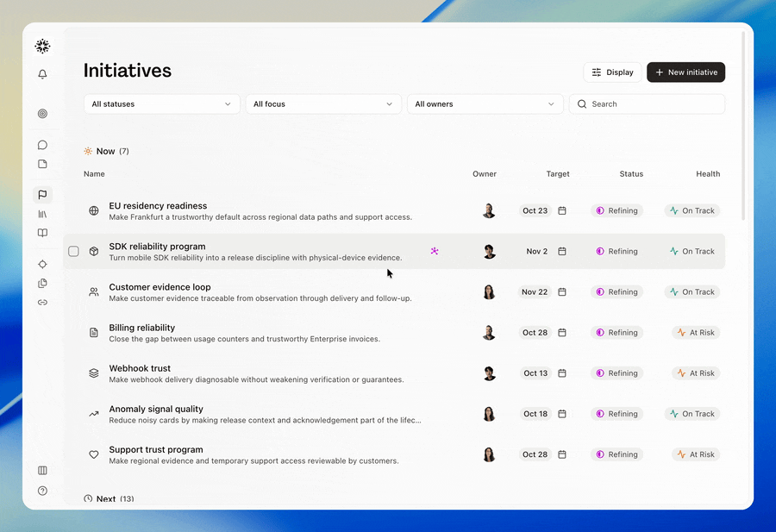Toggle the panel layout icon in sidebar
Viewport: 776px width, 532px height.
tap(42, 470)
